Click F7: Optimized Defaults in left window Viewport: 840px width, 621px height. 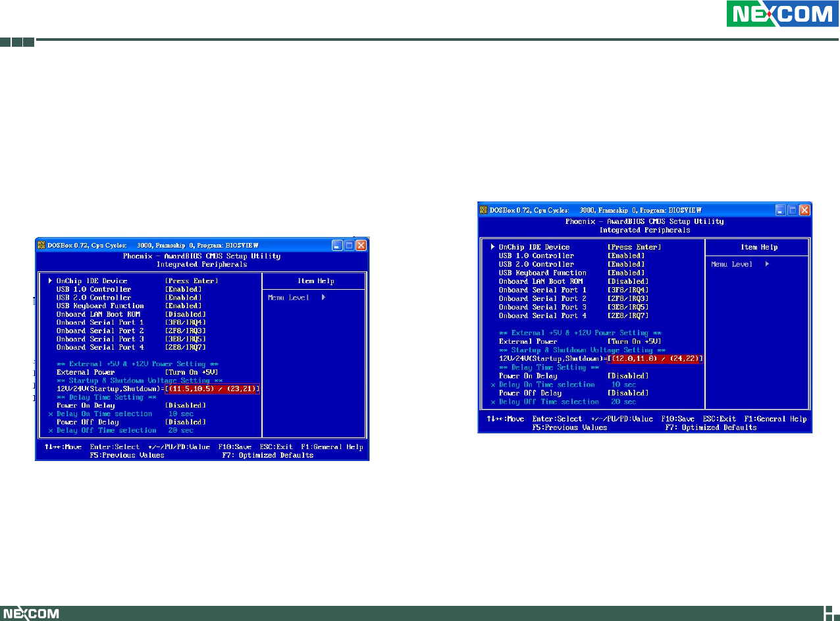point(267,455)
